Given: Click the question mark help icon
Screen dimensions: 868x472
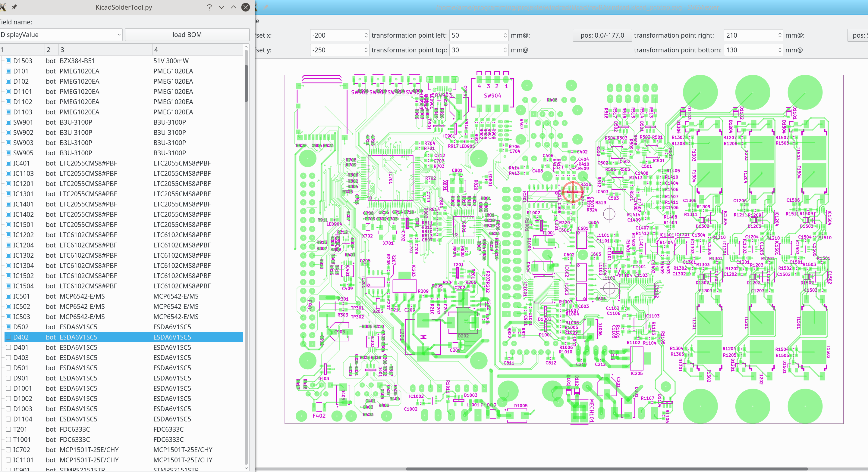Looking at the screenshot, I should [x=209, y=7].
